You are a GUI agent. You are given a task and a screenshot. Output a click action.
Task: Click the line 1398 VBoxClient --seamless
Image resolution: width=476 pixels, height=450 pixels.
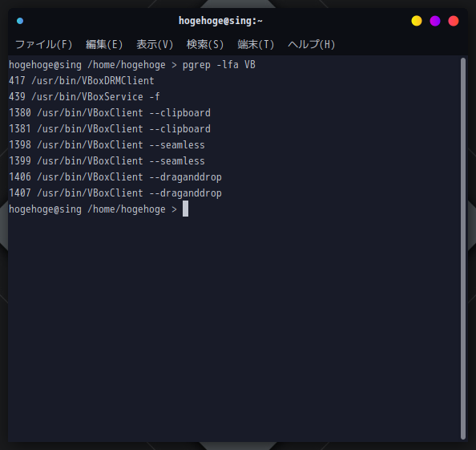(x=107, y=145)
